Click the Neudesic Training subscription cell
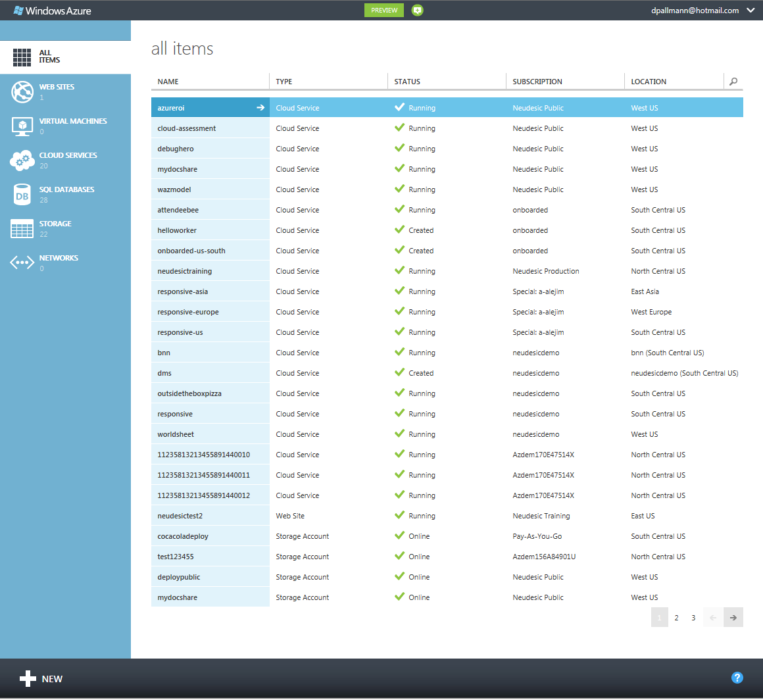763x700 pixels. (x=541, y=516)
